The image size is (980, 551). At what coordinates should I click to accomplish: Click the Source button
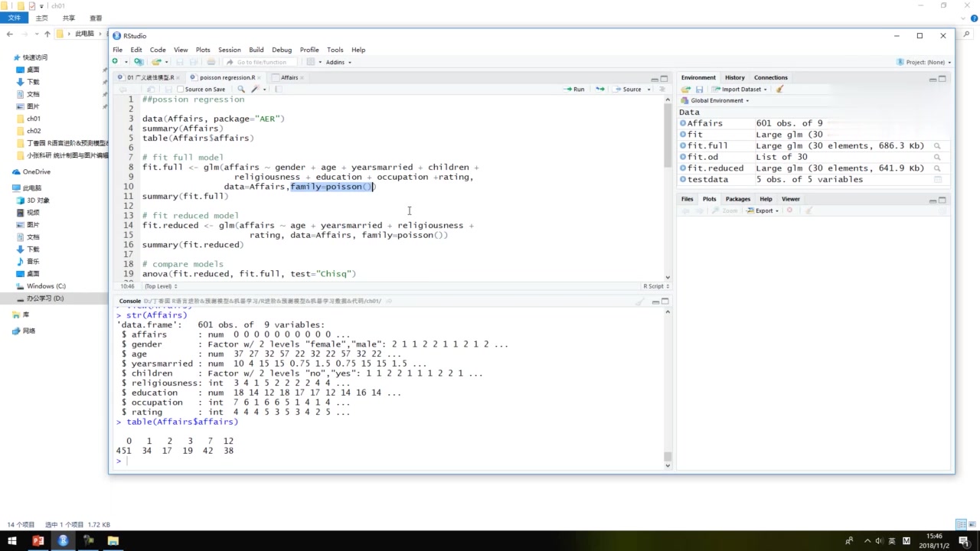pos(628,90)
